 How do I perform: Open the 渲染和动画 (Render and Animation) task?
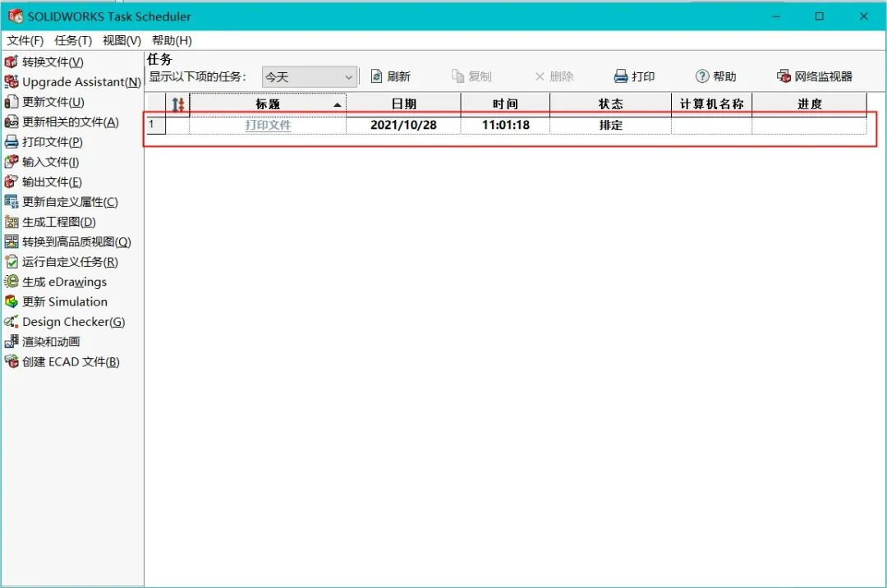point(11,342)
